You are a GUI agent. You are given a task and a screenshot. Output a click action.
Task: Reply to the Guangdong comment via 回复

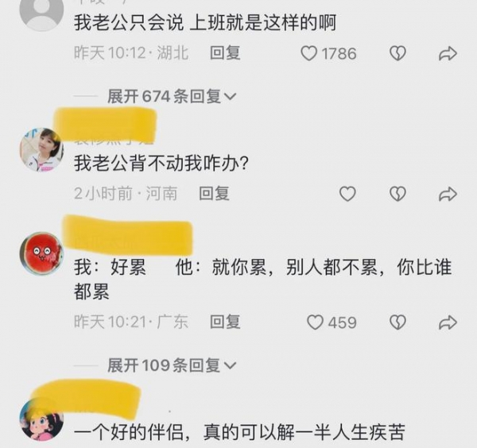(225, 322)
